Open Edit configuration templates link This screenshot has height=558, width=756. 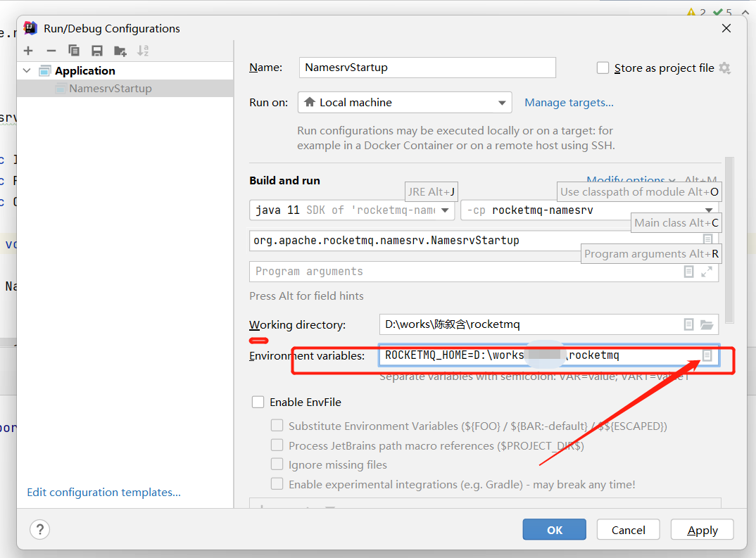(x=103, y=492)
